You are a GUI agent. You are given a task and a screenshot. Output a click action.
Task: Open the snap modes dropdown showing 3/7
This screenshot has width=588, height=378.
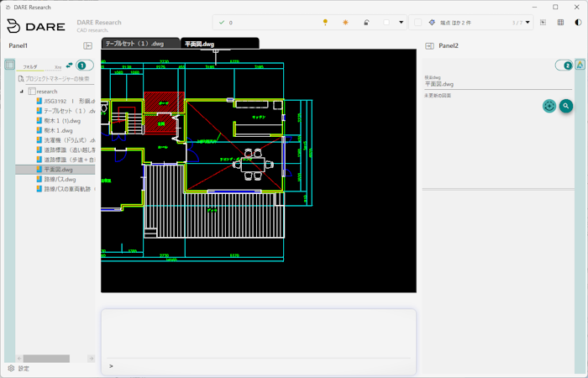pyautogui.click(x=528, y=23)
